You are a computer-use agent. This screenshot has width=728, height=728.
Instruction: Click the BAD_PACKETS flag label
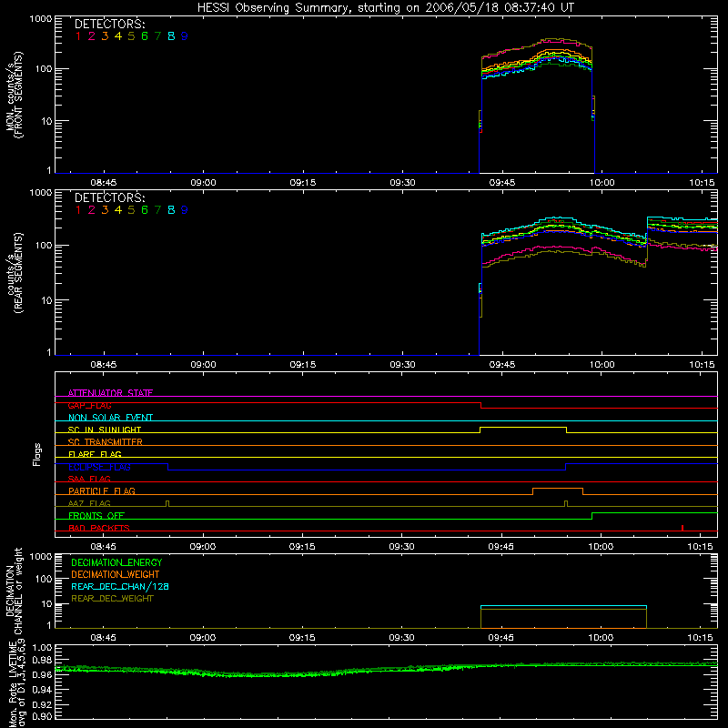pyautogui.click(x=99, y=528)
